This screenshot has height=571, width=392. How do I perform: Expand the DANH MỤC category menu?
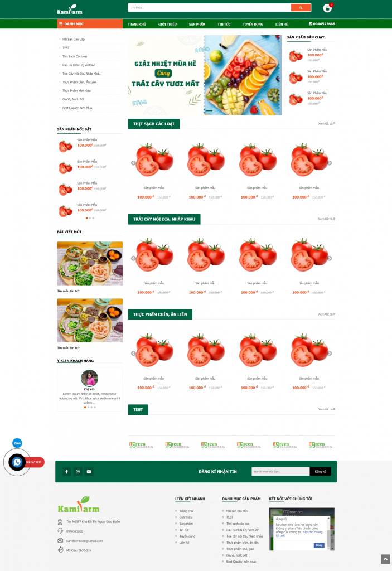[x=90, y=23]
